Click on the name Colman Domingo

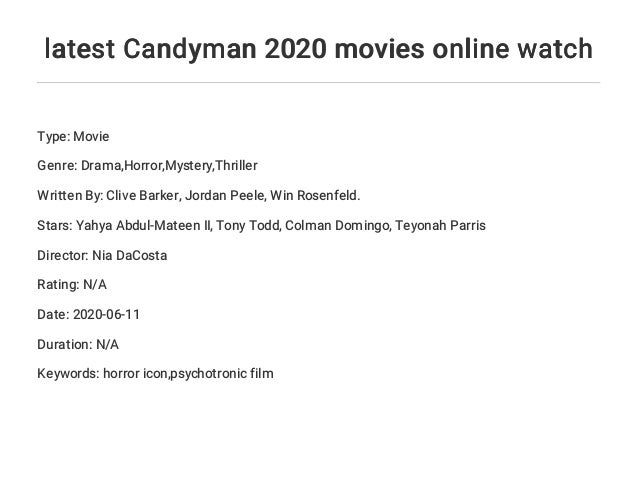click(337, 225)
